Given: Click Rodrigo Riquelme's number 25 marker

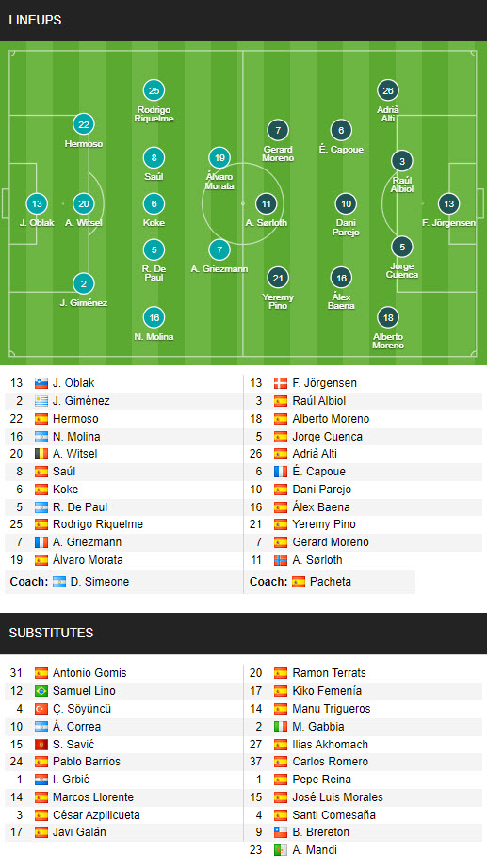Looking at the screenshot, I should [x=154, y=90].
